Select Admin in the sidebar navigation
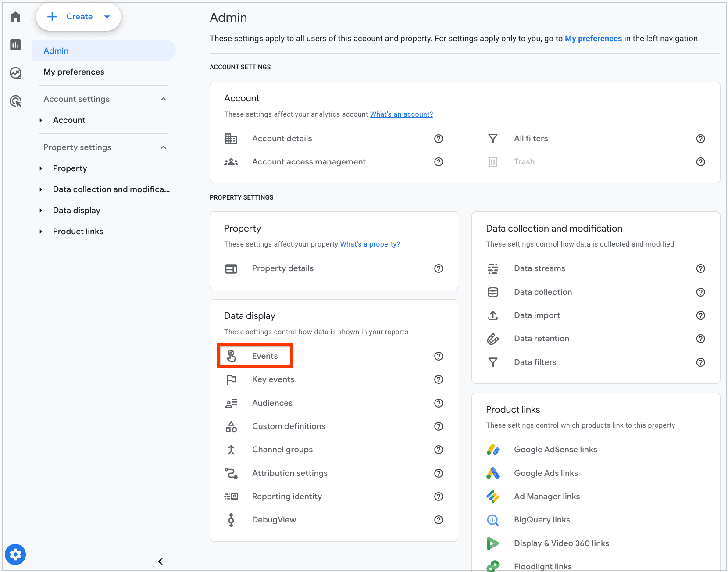This screenshot has width=728, height=572. pyautogui.click(x=56, y=51)
